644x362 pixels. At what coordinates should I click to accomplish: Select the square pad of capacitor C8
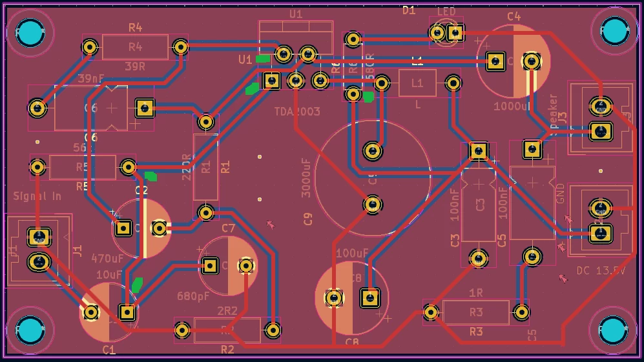coord(369,298)
